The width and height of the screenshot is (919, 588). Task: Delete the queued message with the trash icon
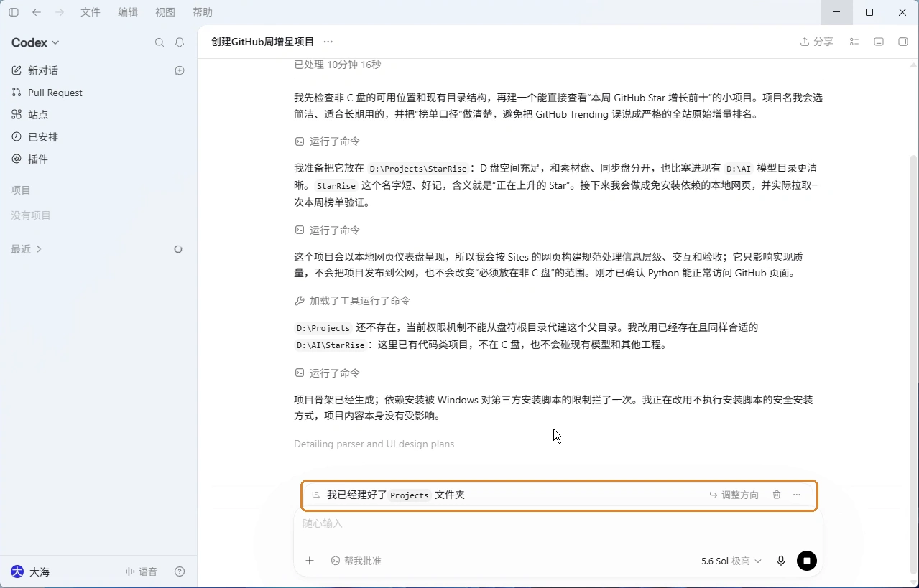777,495
